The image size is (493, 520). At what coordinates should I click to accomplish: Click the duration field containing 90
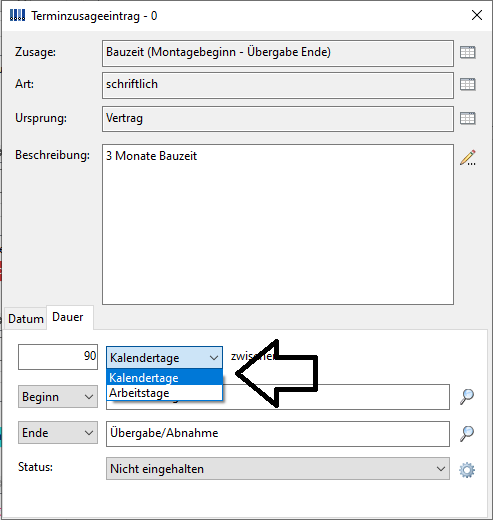coord(58,357)
